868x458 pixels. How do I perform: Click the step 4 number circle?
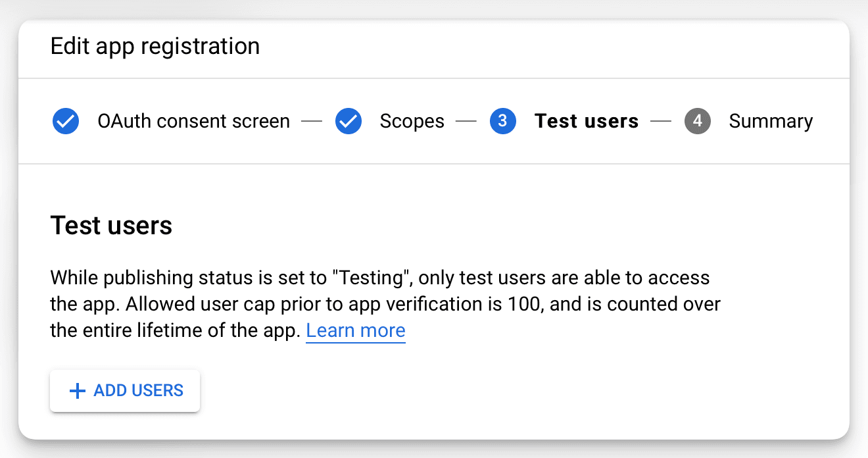coord(698,122)
